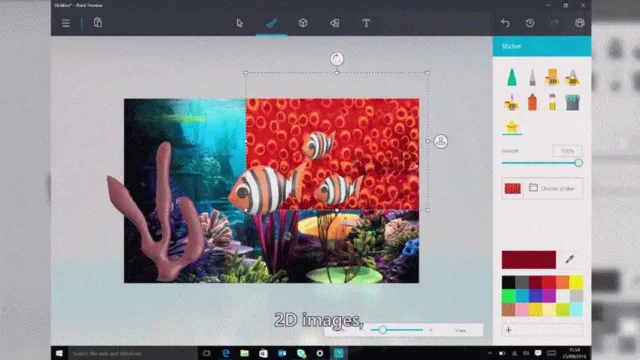Open the 3D objects cube tool
The image size is (640, 360).
tap(303, 23)
